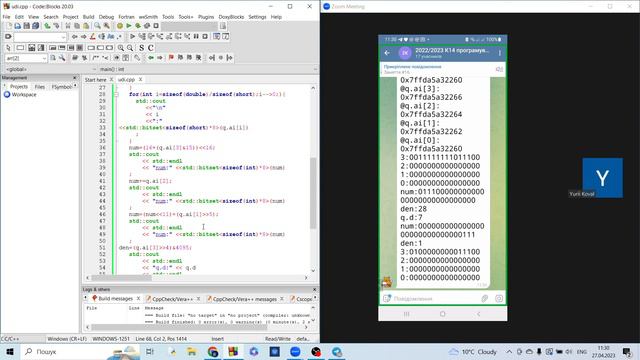Screen dimensions: 640x360
Task: Click the attach paperclip icon in Telegram
Action: [484, 298]
